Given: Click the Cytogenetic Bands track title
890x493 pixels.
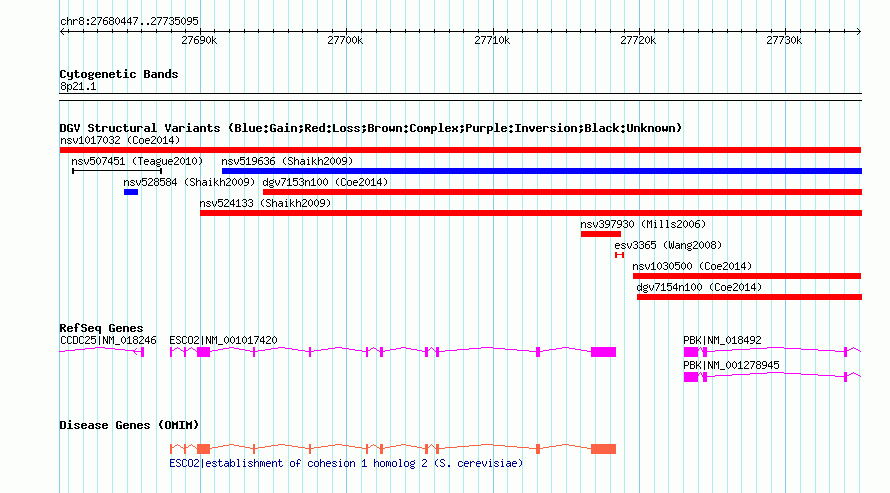Looking at the screenshot, I should pyautogui.click(x=119, y=74).
